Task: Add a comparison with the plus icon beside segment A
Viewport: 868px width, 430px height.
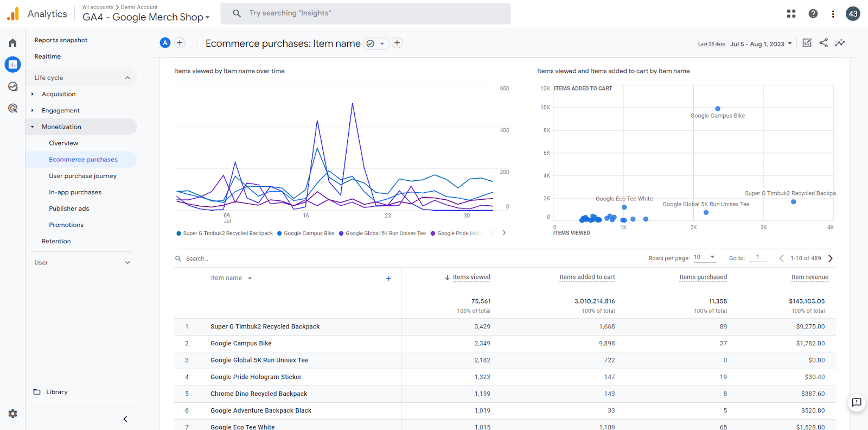Action: tap(180, 43)
